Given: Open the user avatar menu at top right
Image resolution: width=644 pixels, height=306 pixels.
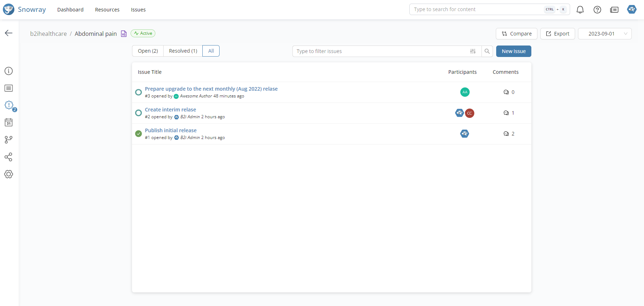Looking at the screenshot, I should pyautogui.click(x=631, y=9).
